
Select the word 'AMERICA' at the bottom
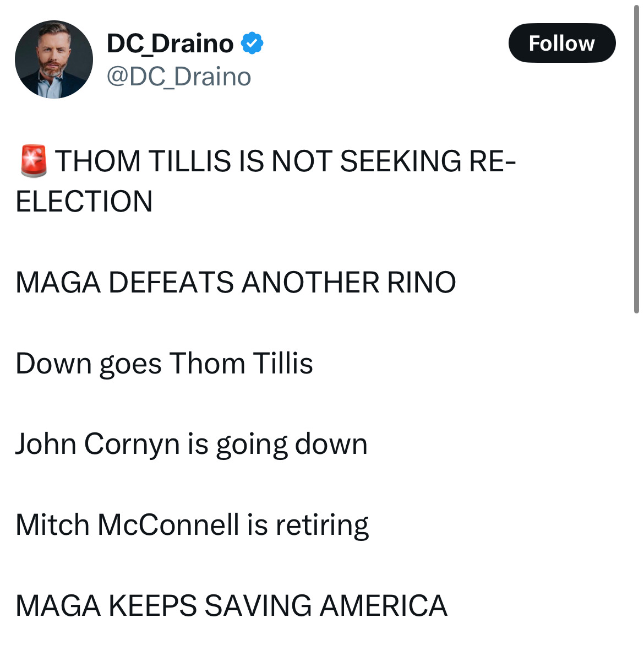tap(383, 605)
